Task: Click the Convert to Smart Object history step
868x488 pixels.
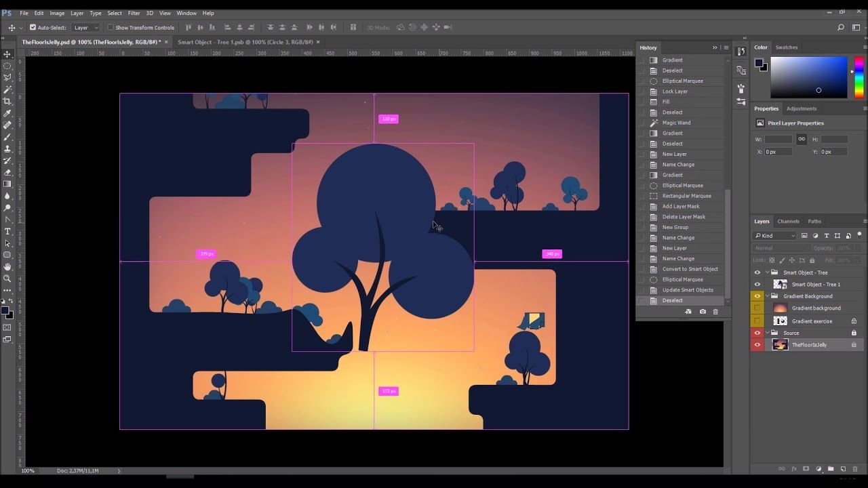Action: point(690,269)
